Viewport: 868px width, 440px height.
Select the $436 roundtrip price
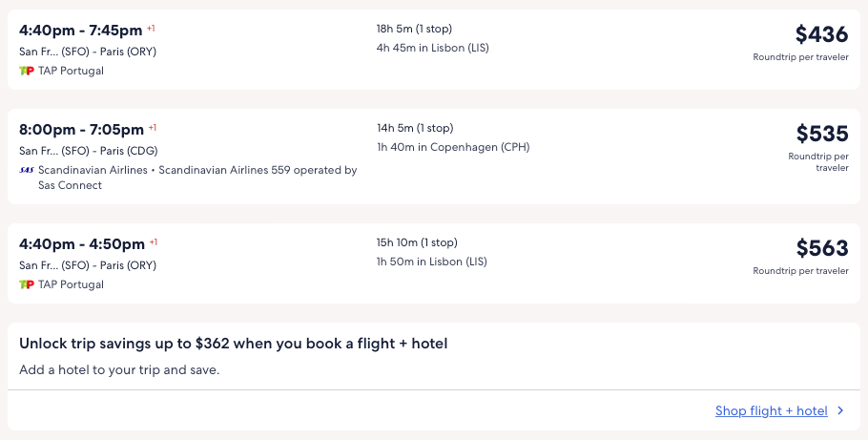pos(821,35)
